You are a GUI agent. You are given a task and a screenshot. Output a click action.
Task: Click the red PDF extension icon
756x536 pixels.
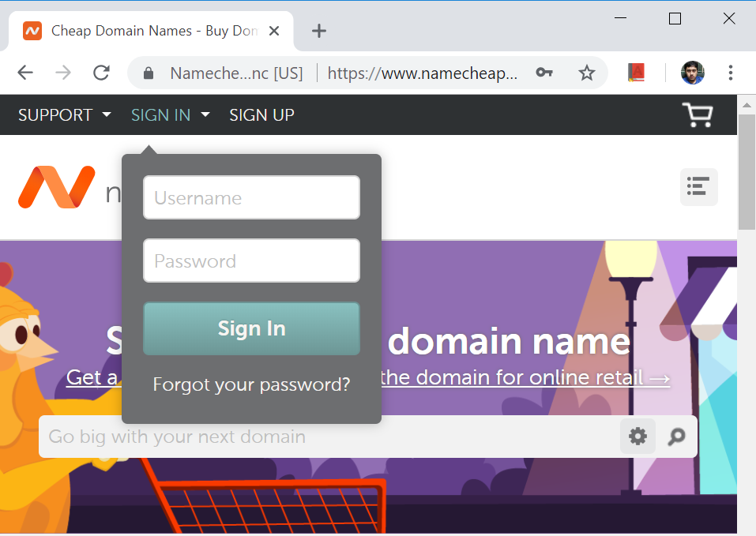pos(637,73)
